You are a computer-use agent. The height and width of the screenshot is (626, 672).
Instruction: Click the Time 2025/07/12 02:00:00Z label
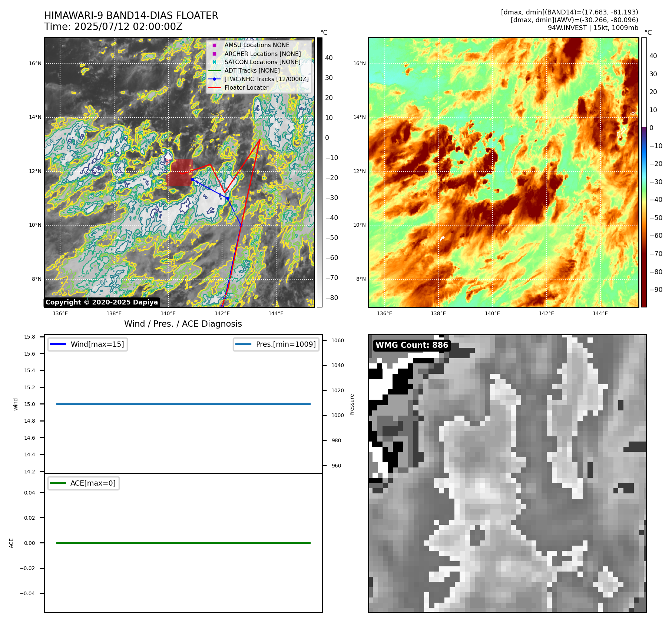coord(113,27)
